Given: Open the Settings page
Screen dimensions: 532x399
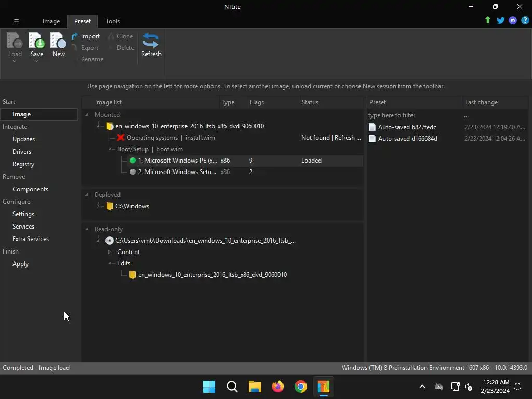Looking at the screenshot, I should tap(23, 214).
